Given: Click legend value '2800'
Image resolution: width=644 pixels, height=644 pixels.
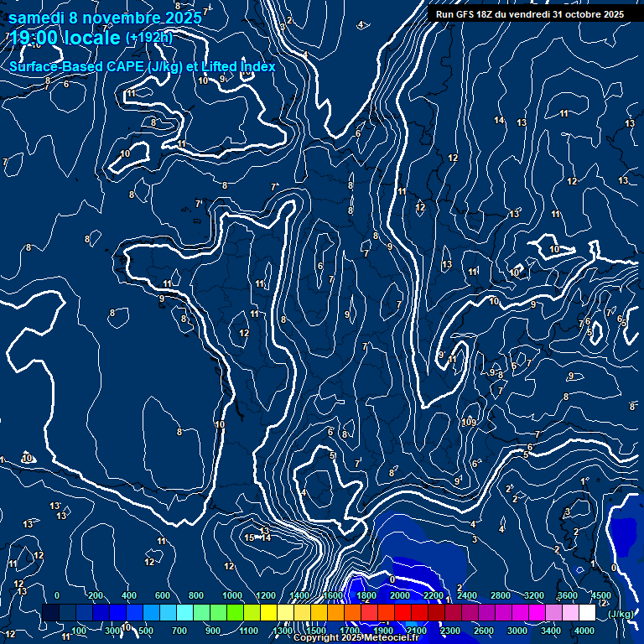Looking at the screenshot, I should (x=501, y=595).
